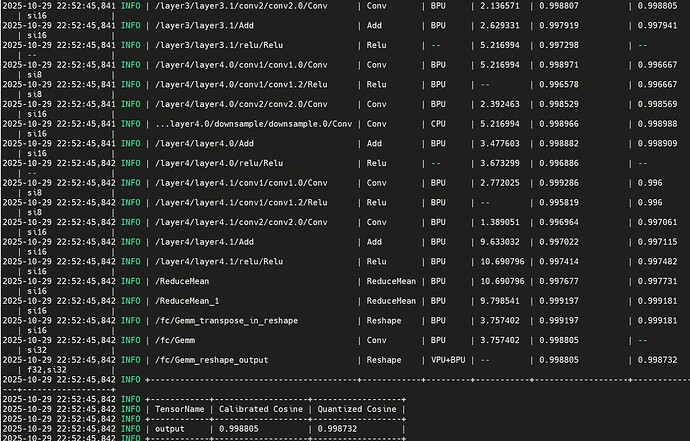The height and width of the screenshot is (441, 690).
Task: Select the /layer4/layer4.1/Add node name
Action: (204, 242)
